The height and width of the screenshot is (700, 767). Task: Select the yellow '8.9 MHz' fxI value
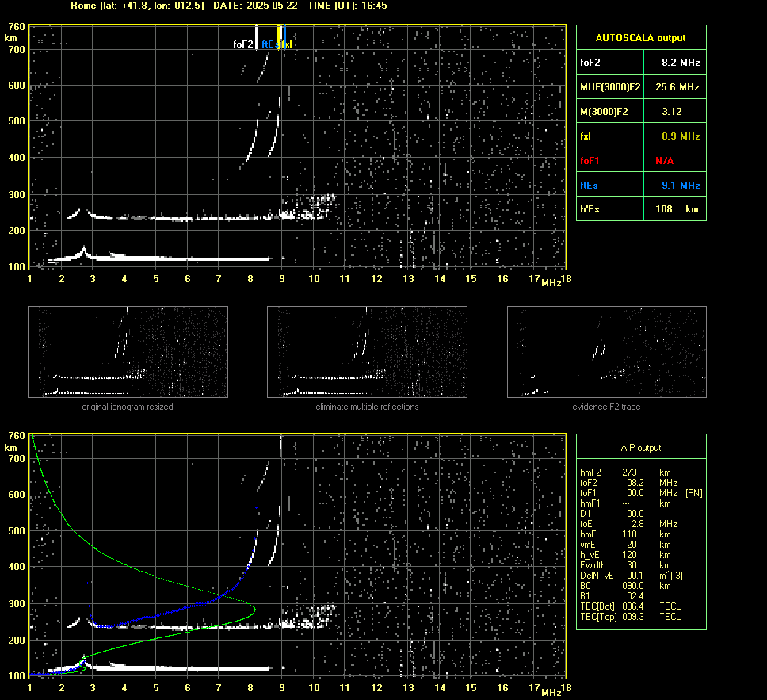[x=681, y=136]
